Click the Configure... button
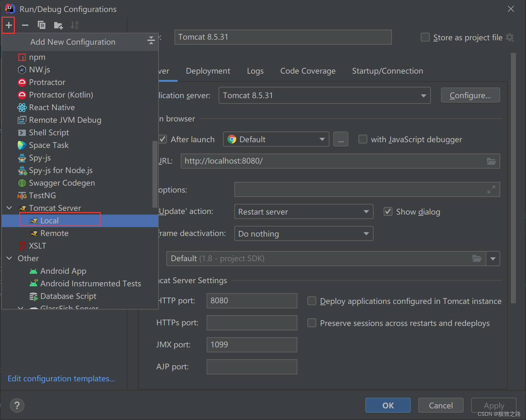Screen dimensions: 526x420 470,95
